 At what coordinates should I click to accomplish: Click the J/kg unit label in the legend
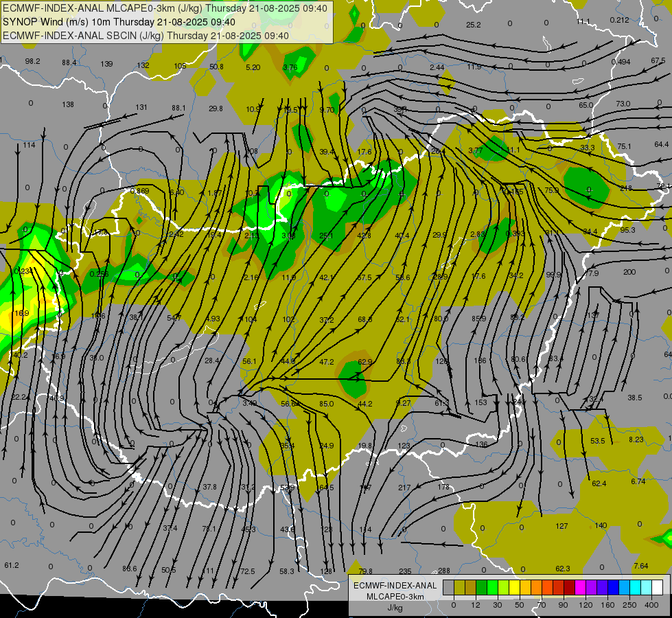click(395, 608)
